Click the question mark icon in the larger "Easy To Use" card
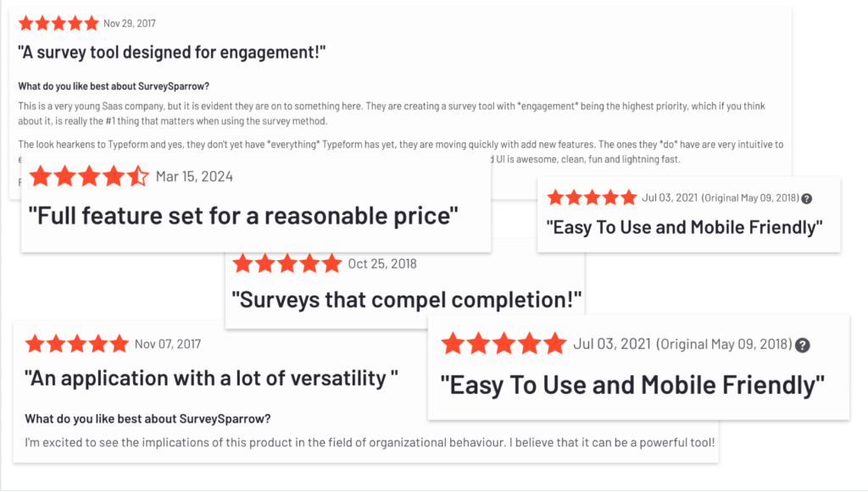Viewport: 868px width, 492px height. click(x=802, y=345)
